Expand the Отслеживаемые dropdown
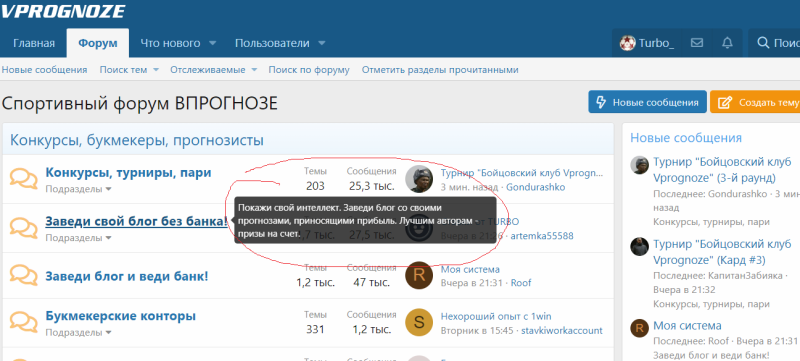This screenshot has height=361, width=800. (x=254, y=70)
